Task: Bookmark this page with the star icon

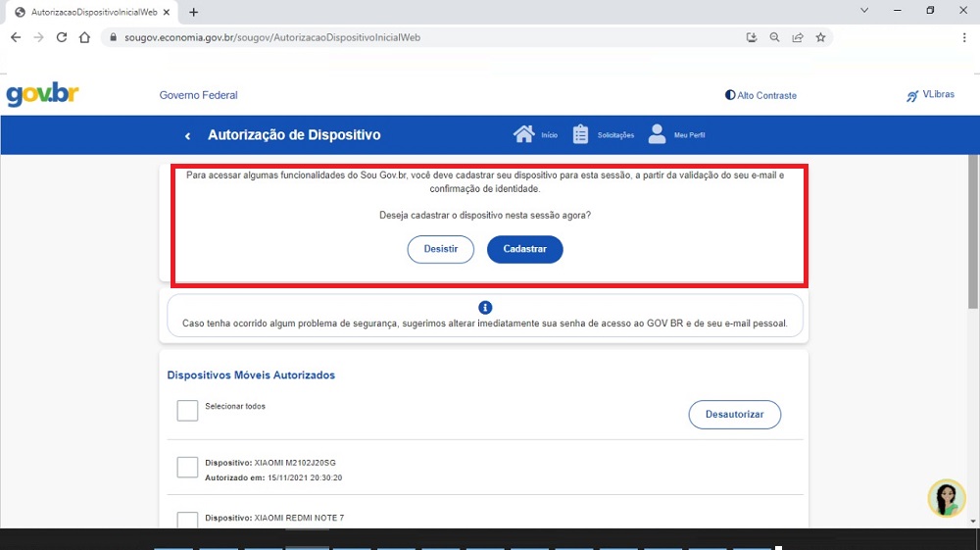Action: click(x=821, y=37)
